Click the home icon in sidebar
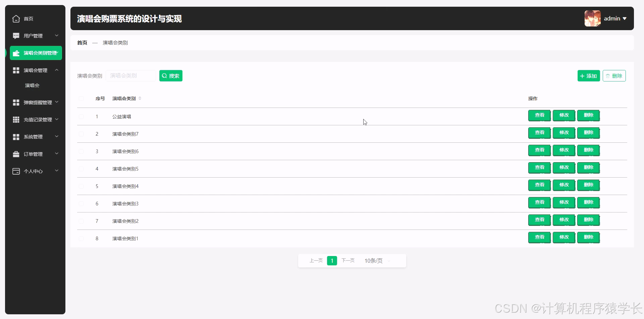The image size is (644, 319). coord(16,19)
